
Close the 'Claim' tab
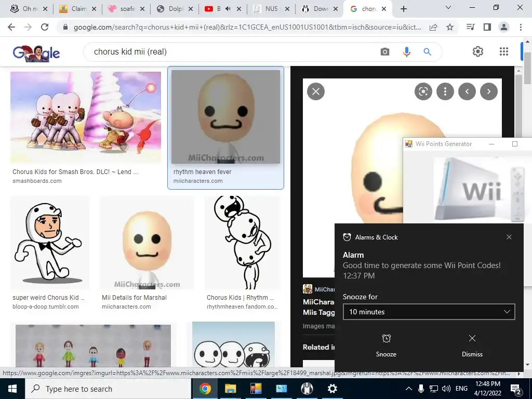[x=94, y=9]
